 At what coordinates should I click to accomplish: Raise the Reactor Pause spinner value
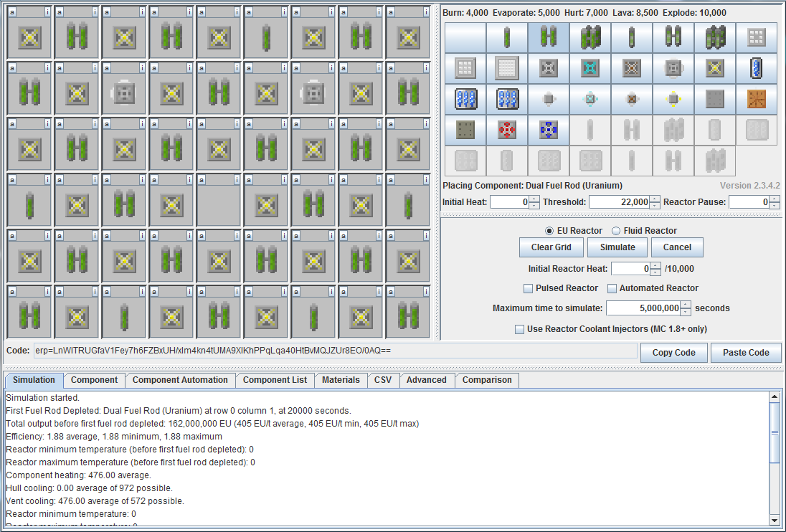coord(774,199)
